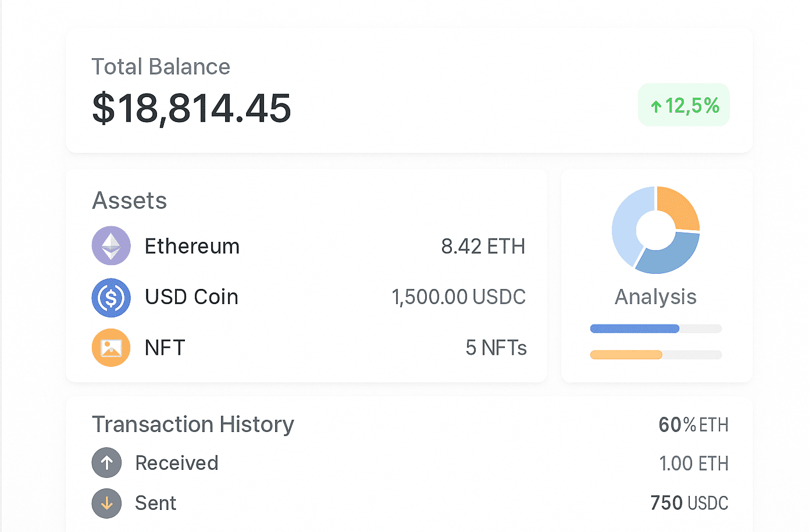Click the Total Balance amount
The width and height of the screenshot is (809, 532).
(x=191, y=108)
